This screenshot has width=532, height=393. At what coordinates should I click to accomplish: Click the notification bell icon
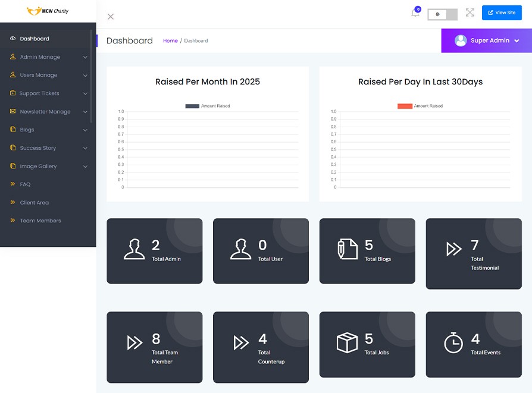(415, 13)
